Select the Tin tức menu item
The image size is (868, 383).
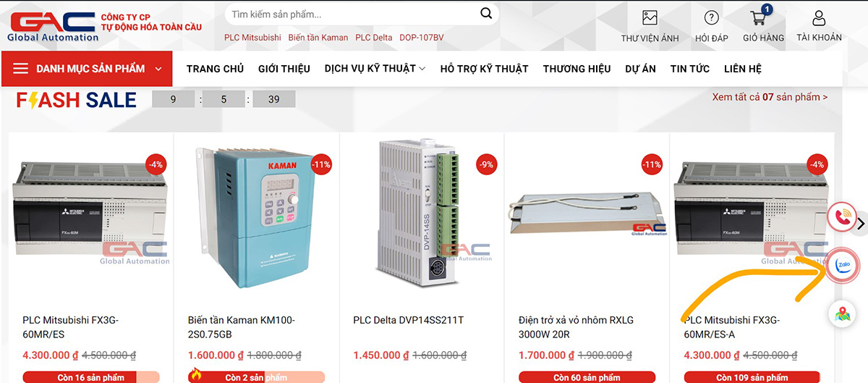click(690, 69)
